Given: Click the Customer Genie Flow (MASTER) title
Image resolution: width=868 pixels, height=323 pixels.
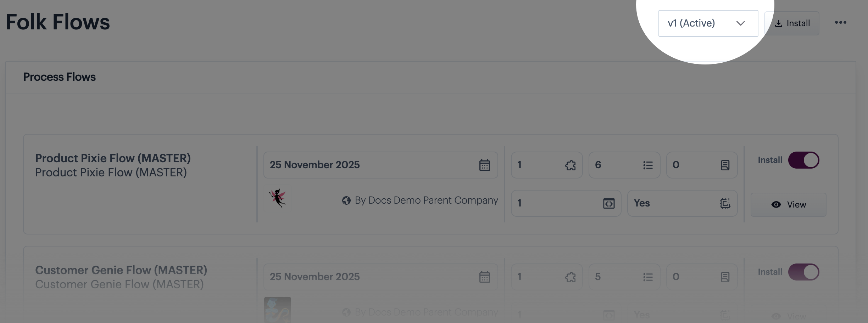Looking at the screenshot, I should point(121,270).
